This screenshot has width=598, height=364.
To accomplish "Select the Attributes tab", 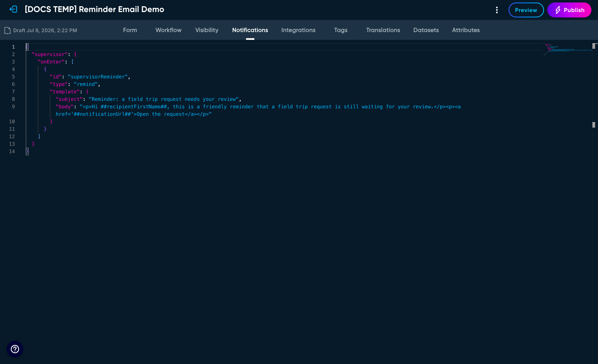I will pyautogui.click(x=466, y=30).
